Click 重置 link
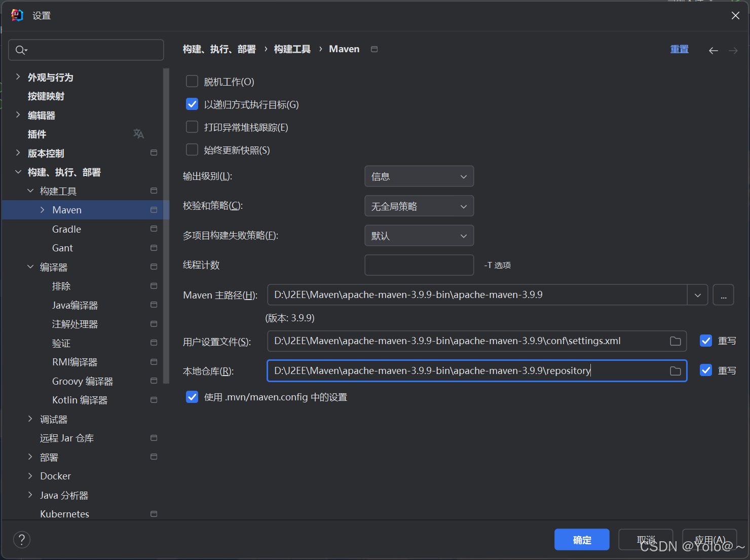Viewport: 750px width, 560px height. click(x=680, y=49)
